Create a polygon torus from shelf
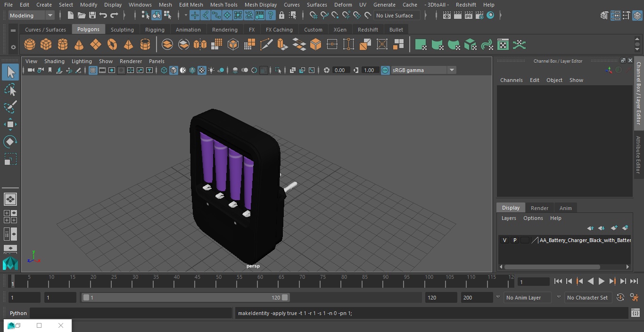 click(x=112, y=45)
